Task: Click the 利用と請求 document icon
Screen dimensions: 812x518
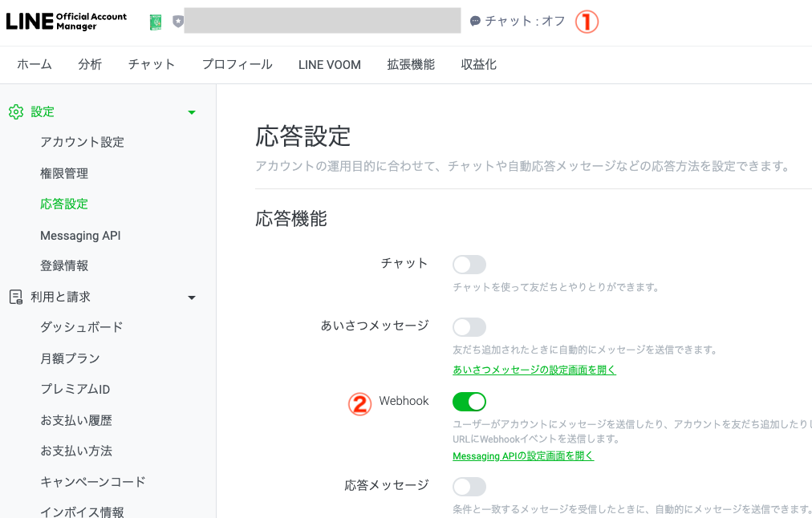Action: [16, 297]
